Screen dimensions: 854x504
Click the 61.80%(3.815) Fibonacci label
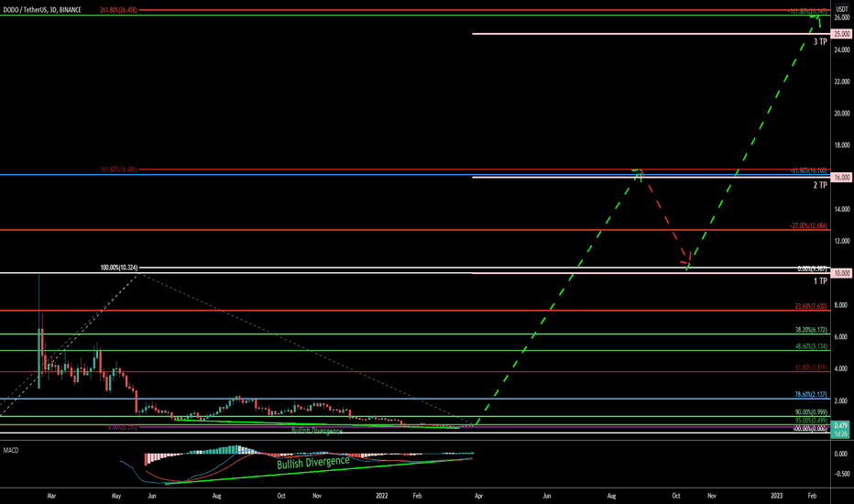click(x=811, y=367)
